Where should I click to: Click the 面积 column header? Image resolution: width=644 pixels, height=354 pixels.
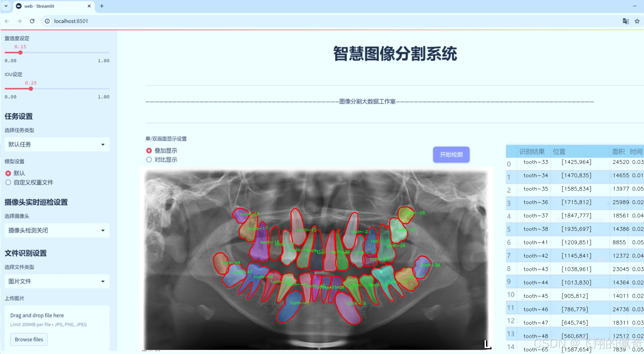(618, 151)
